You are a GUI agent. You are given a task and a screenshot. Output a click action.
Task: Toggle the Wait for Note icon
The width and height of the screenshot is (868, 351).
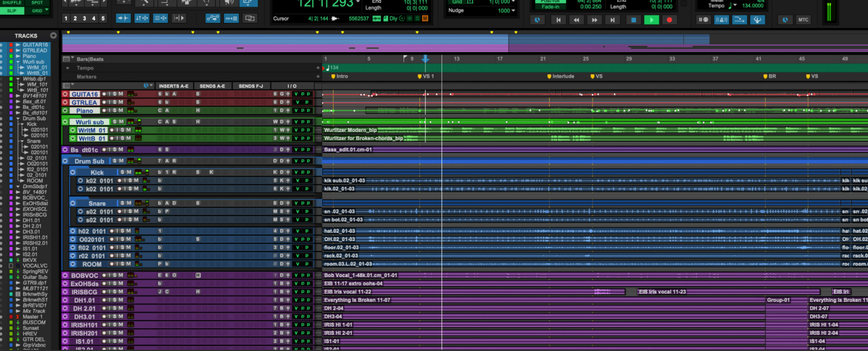coord(703,19)
